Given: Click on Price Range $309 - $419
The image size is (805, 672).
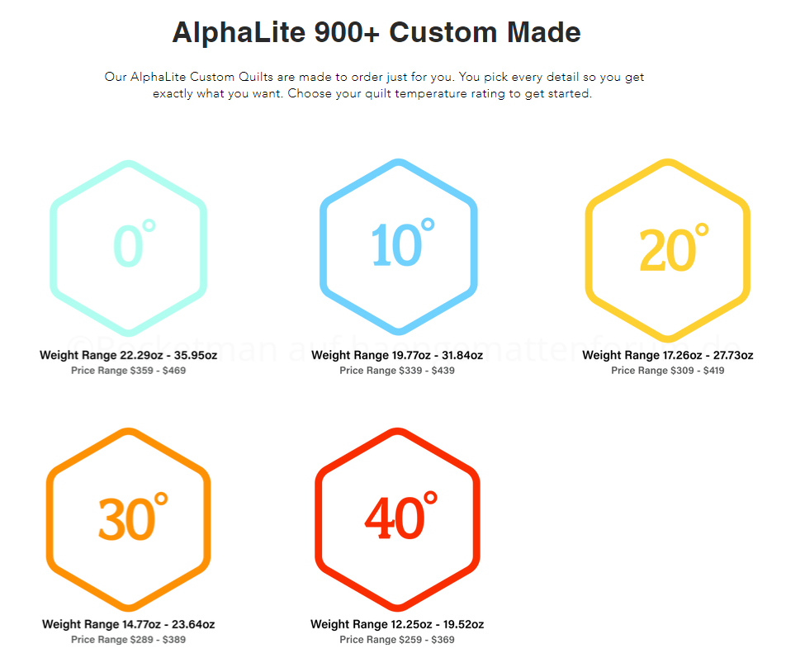Looking at the screenshot, I should [667, 371].
